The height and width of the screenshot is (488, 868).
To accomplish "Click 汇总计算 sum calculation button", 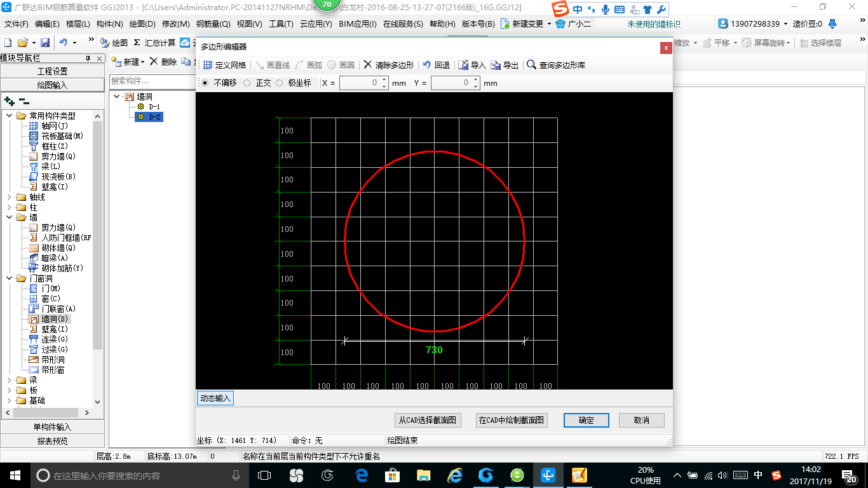I will click(x=154, y=43).
